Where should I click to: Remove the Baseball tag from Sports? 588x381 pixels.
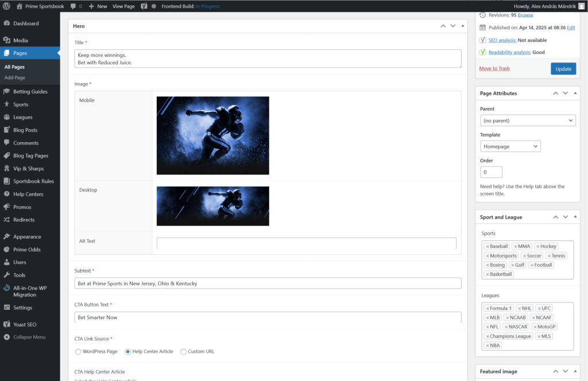coord(488,246)
